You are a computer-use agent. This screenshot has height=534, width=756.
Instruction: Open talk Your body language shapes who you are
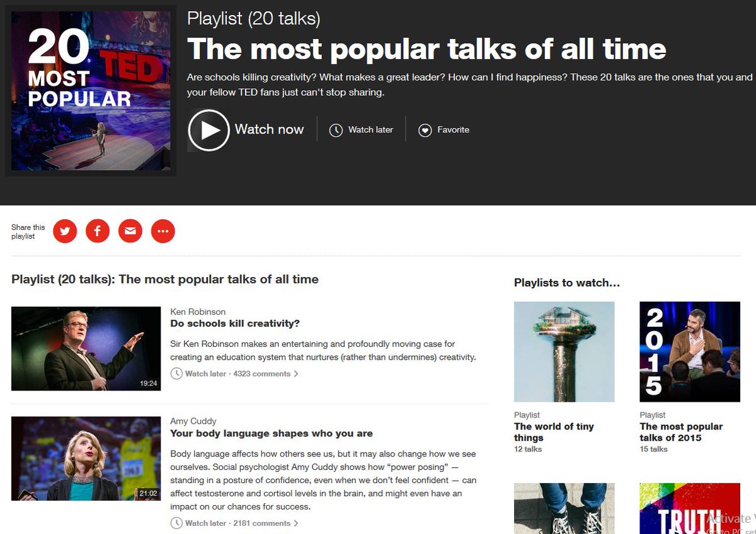(x=272, y=433)
